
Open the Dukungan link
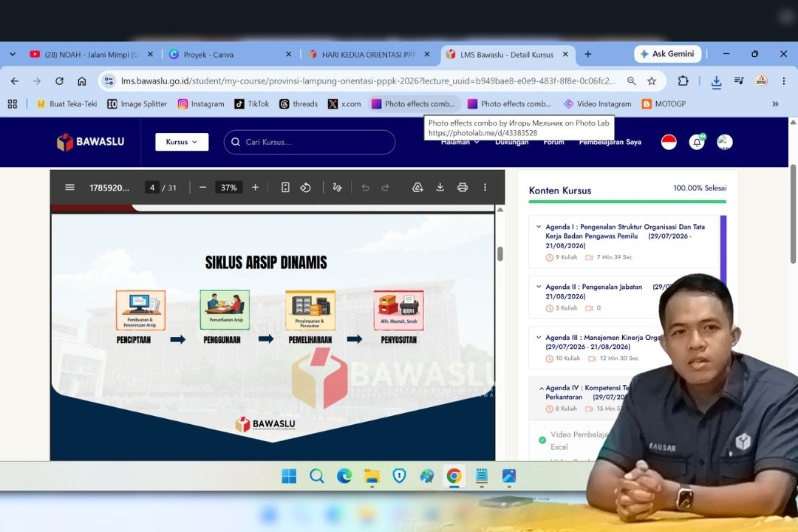tap(511, 142)
